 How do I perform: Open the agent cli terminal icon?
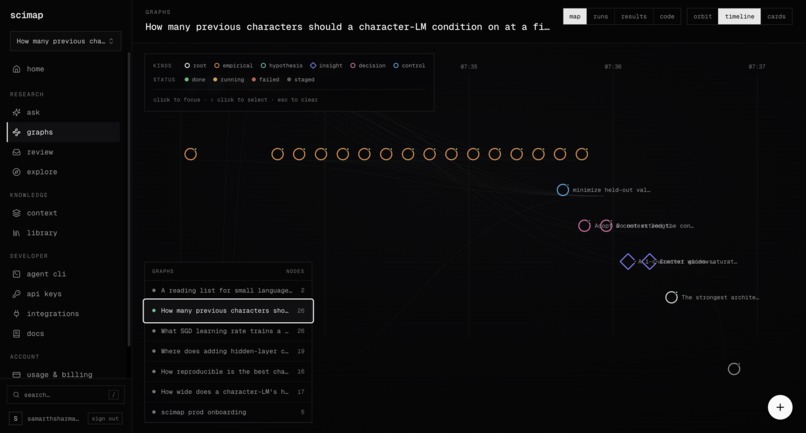pyautogui.click(x=16, y=274)
